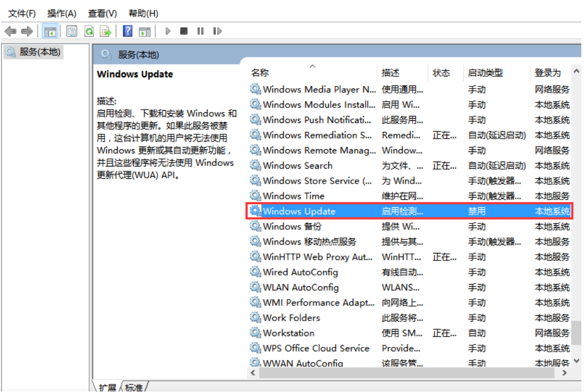
Task: Open Help with the question mark icon
Action: 127,32
